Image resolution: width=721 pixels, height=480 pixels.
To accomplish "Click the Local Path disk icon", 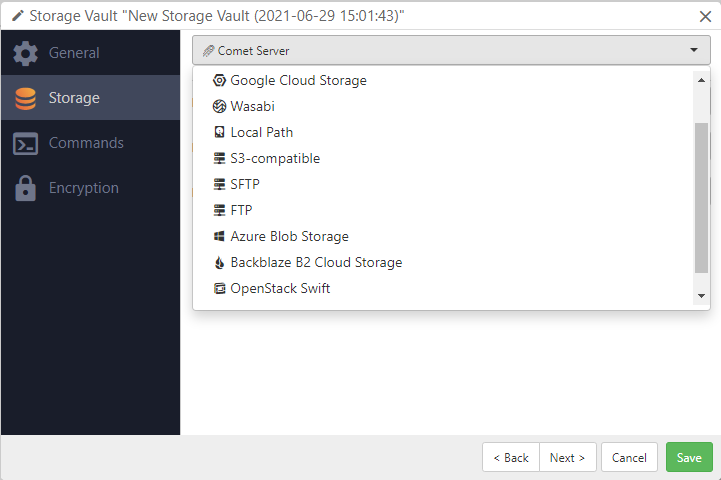I will pos(220,132).
